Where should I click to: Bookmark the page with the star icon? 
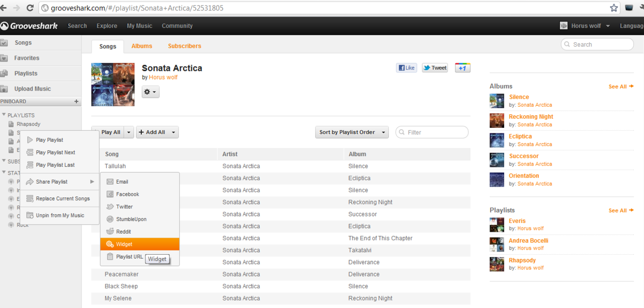coord(614,8)
